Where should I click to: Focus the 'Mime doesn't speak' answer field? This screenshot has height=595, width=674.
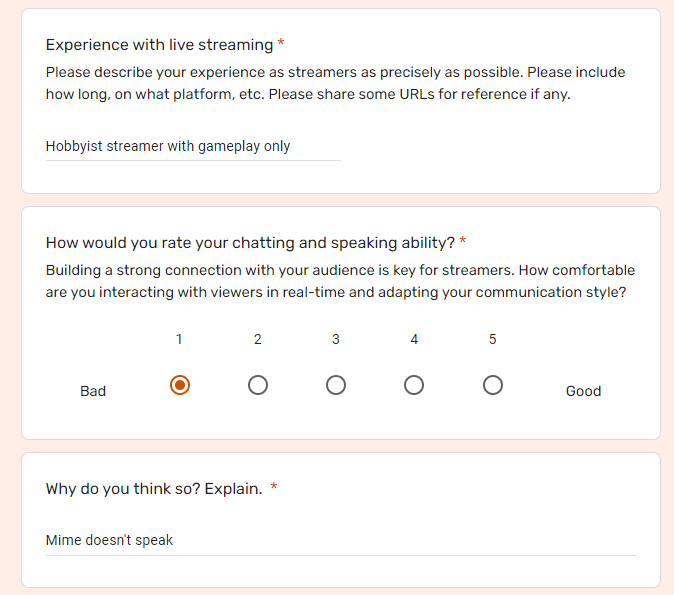[340, 540]
